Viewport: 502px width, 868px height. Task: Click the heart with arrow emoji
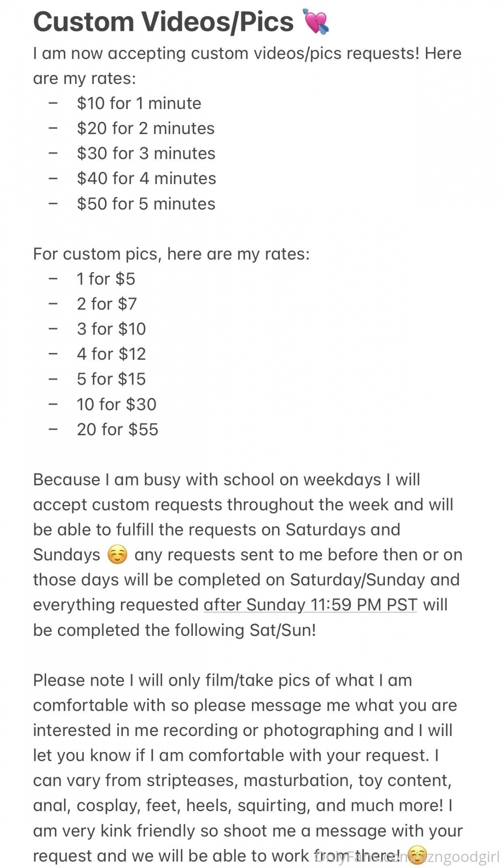point(316,22)
